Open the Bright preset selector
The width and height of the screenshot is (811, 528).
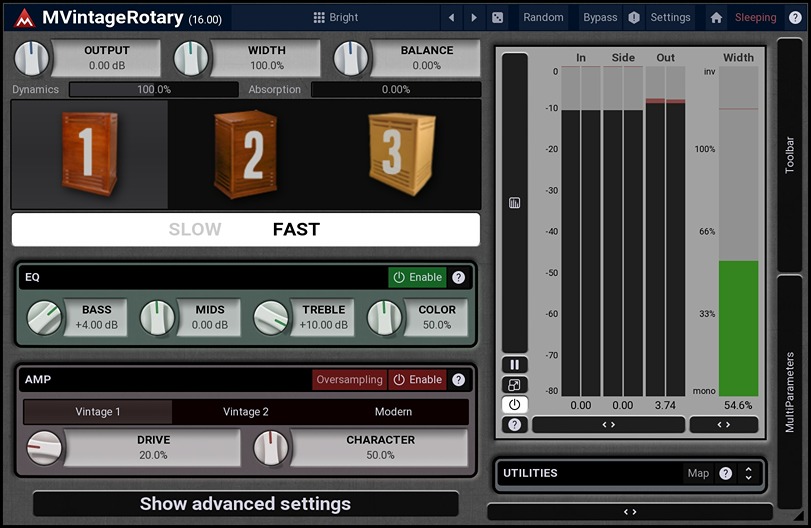click(x=336, y=17)
